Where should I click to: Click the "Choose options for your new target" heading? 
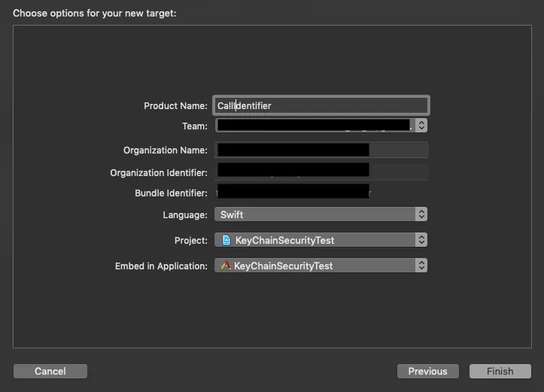pyautogui.click(x=94, y=13)
